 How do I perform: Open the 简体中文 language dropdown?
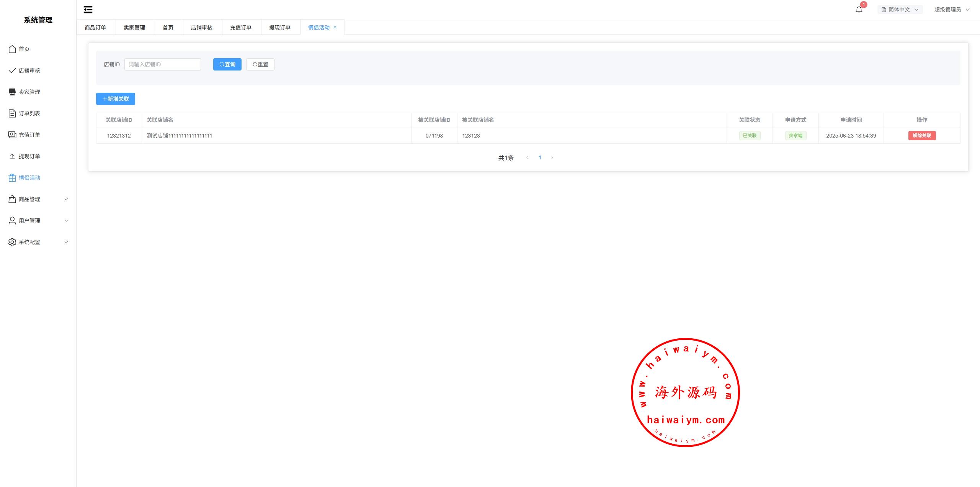click(900, 10)
